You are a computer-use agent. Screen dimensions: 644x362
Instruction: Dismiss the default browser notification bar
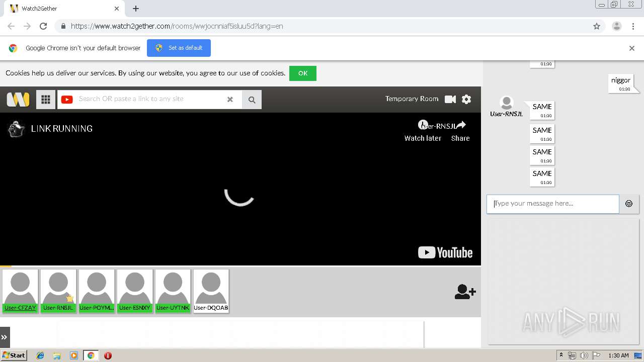point(632,48)
